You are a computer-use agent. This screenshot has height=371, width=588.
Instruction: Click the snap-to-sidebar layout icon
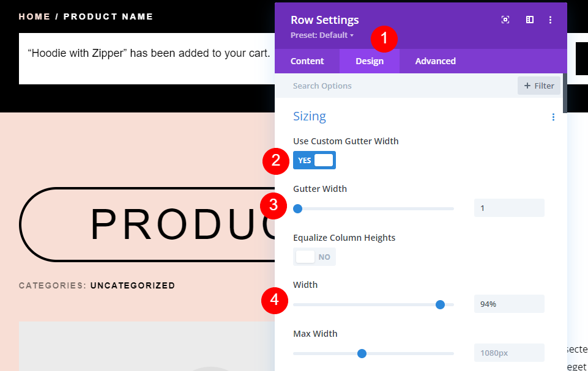tap(529, 20)
